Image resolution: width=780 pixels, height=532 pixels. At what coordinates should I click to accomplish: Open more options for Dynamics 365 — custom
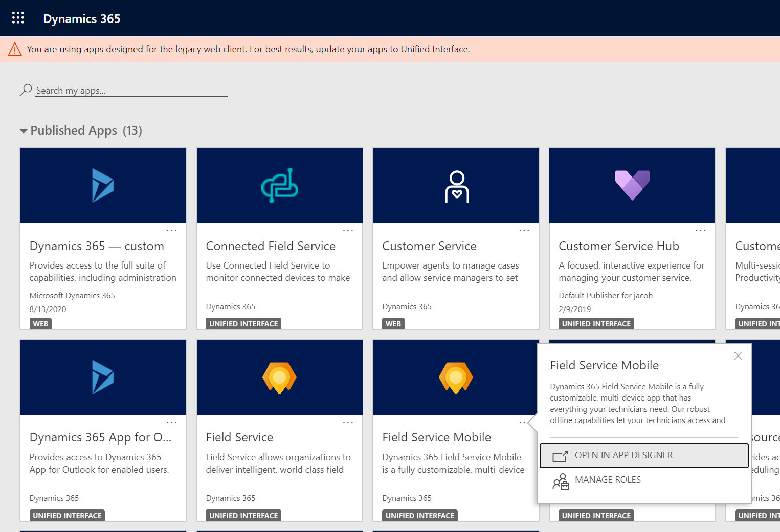[172, 231]
